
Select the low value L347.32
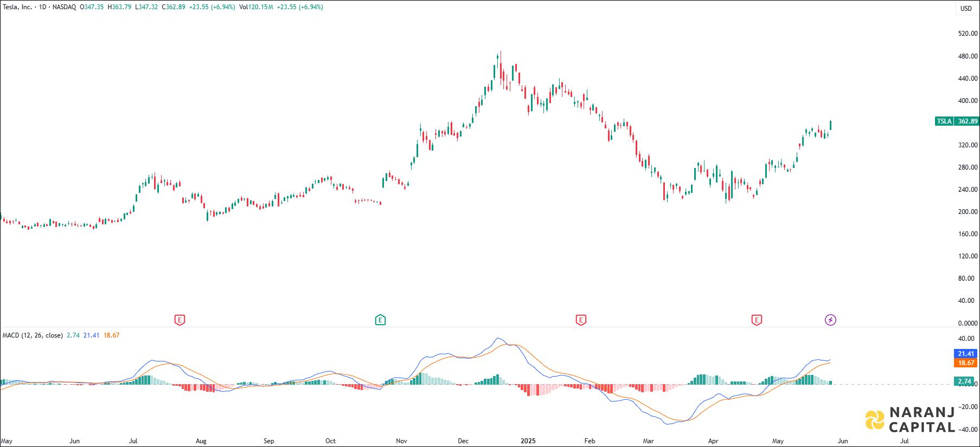pyautogui.click(x=146, y=7)
